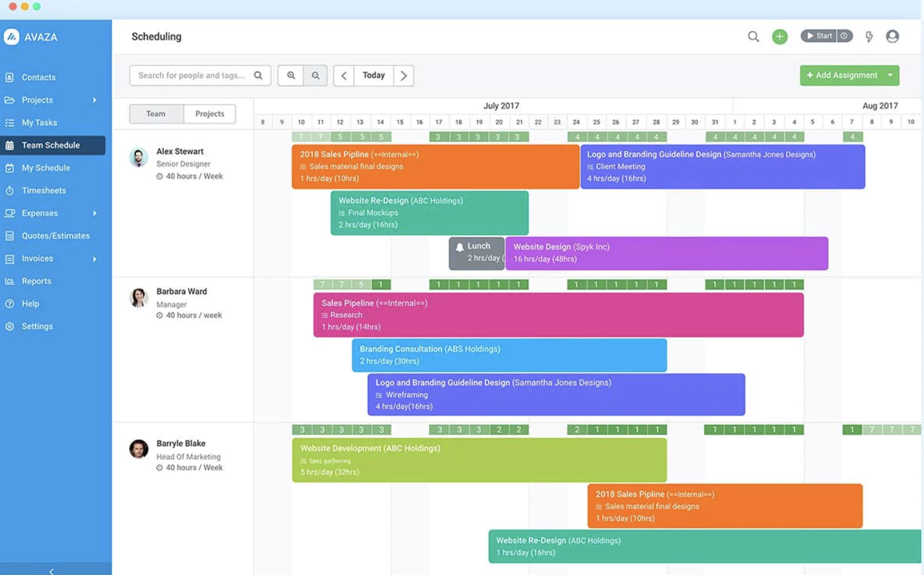Viewport: 924px width, 575px height.
Task: Click the Alex Stewart name
Action: point(179,152)
